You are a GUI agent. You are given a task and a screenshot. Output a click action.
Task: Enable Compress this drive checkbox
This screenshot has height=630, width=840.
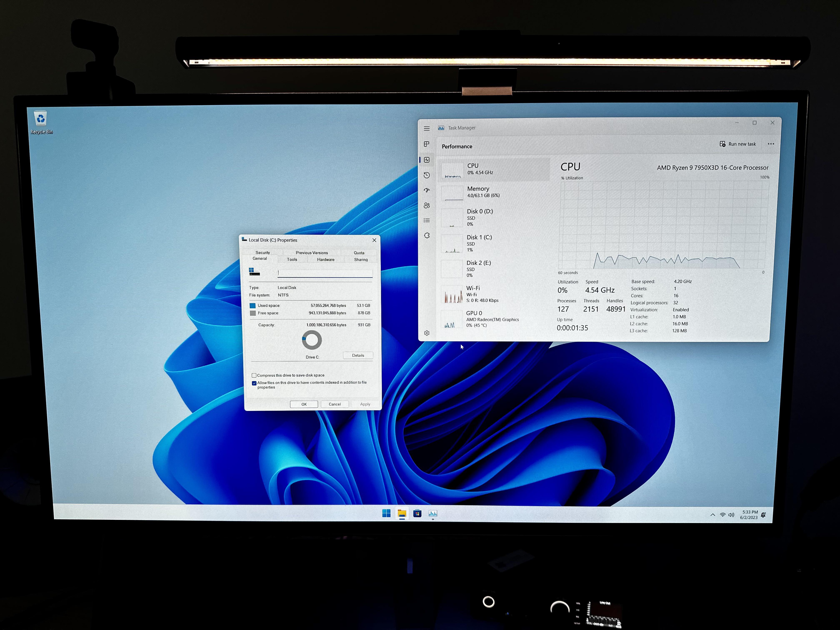[254, 375]
